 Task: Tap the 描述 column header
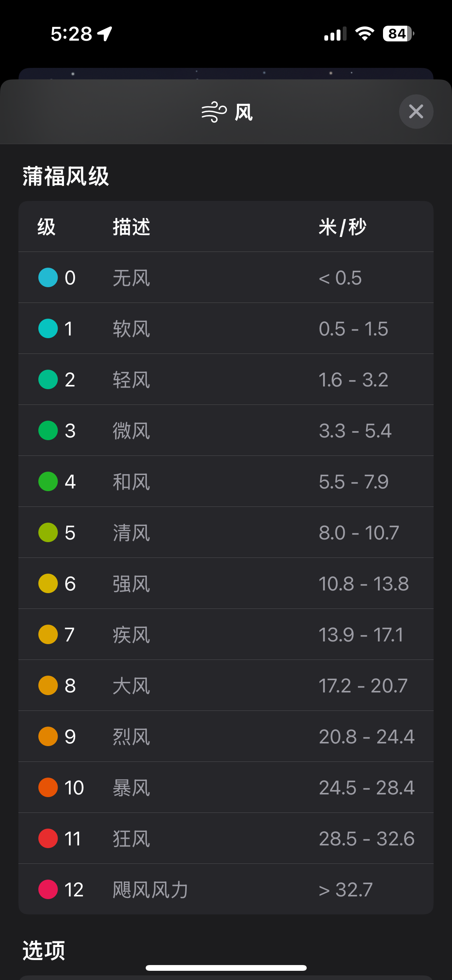(x=131, y=227)
